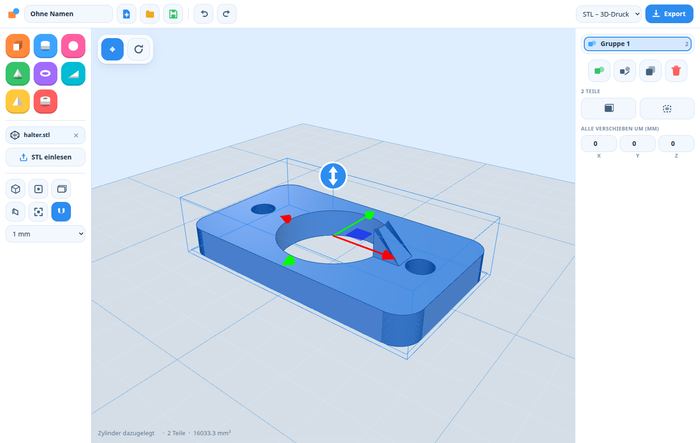
Task: Click the green merge shapes icon
Action: click(599, 71)
